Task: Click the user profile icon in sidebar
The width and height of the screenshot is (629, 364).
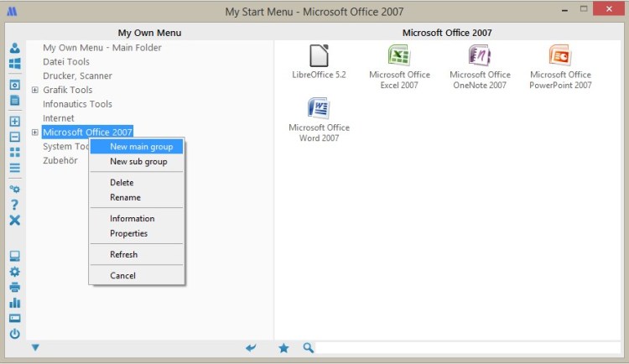Action: [x=15, y=48]
